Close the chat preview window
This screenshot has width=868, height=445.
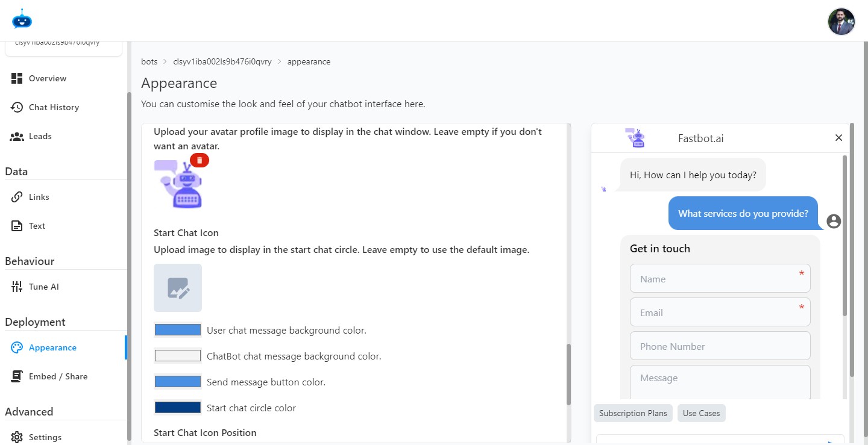(838, 137)
